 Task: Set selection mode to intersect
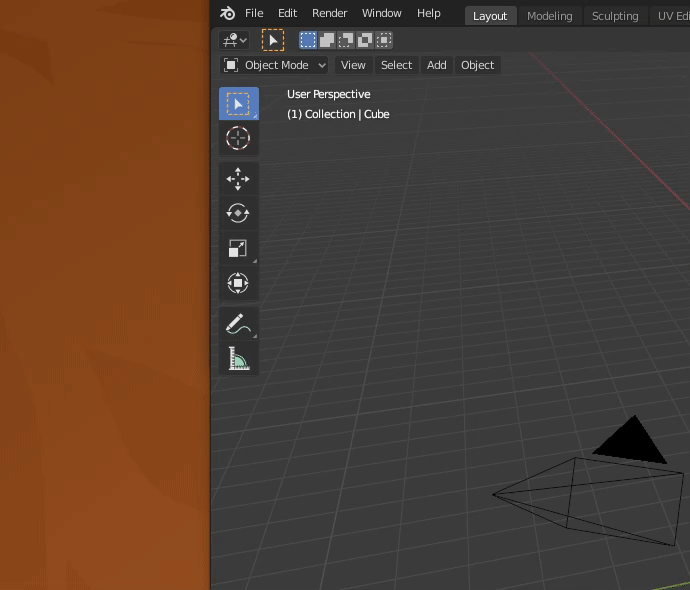pos(384,40)
